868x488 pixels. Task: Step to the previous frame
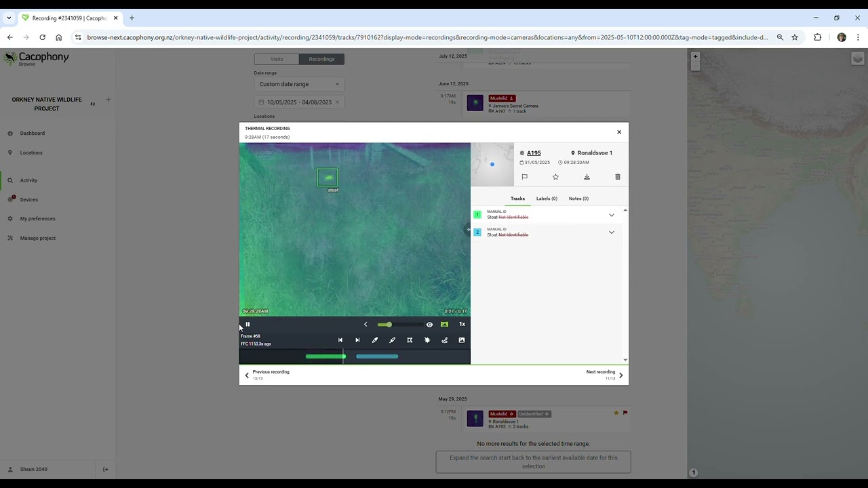[340, 340]
